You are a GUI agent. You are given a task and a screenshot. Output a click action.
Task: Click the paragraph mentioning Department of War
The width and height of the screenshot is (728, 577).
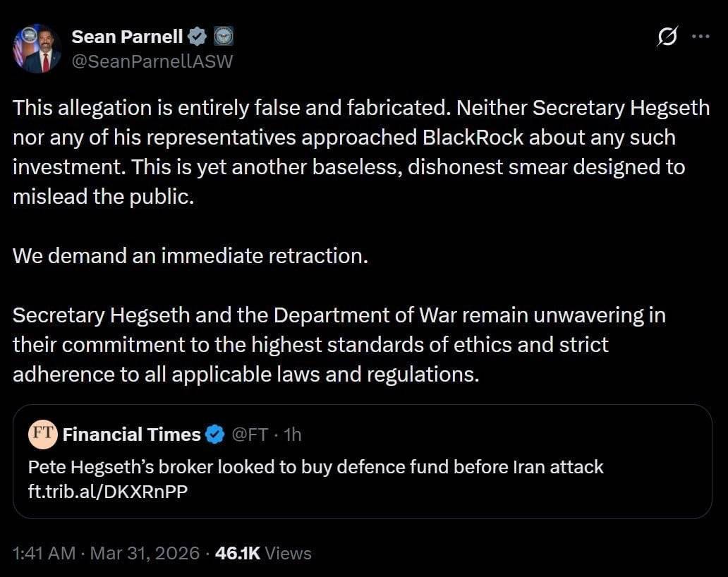pos(339,344)
